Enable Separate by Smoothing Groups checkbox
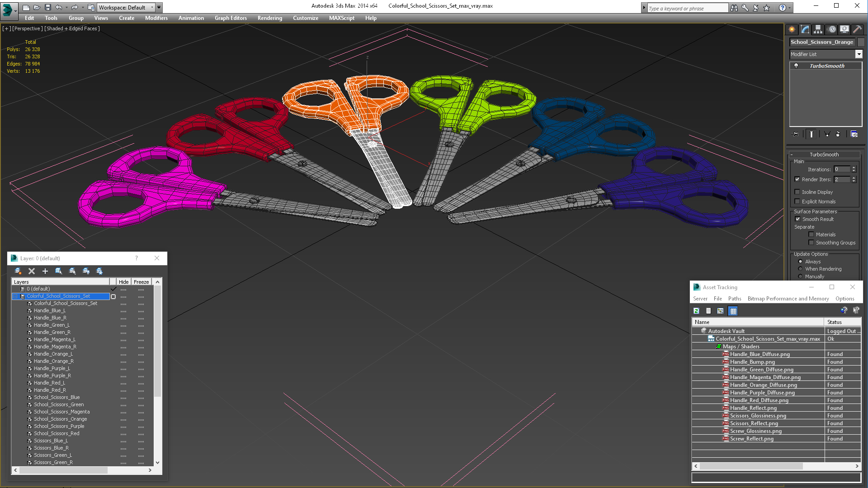Image resolution: width=868 pixels, height=488 pixels. pos(811,243)
